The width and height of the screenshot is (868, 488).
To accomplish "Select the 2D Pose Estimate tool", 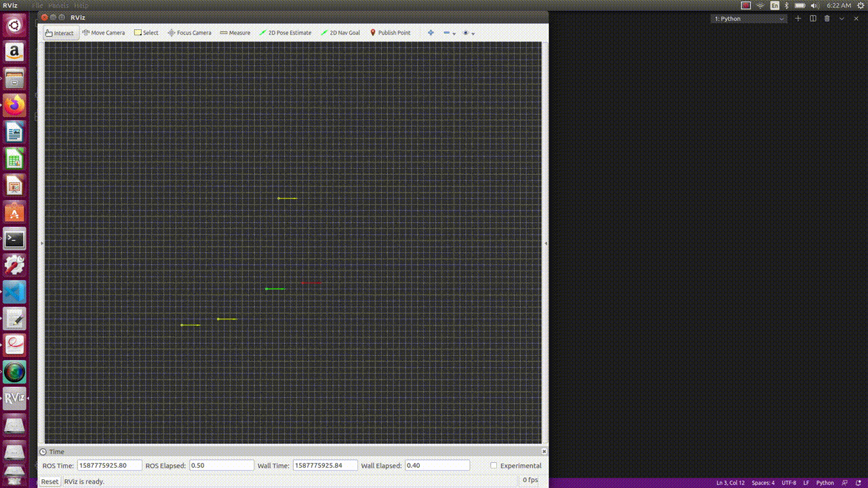I will pyautogui.click(x=285, y=33).
